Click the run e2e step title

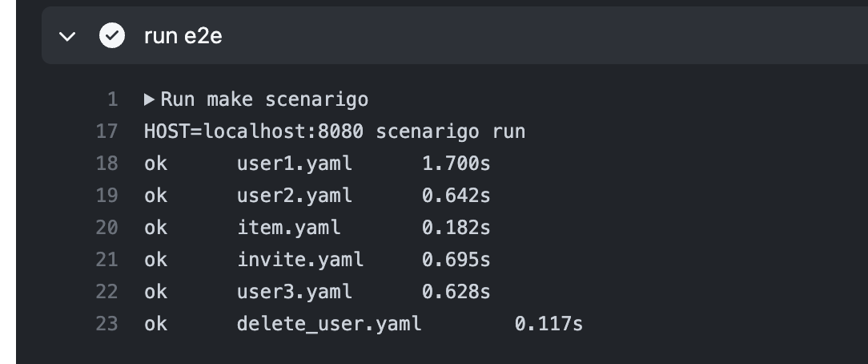pos(183,36)
